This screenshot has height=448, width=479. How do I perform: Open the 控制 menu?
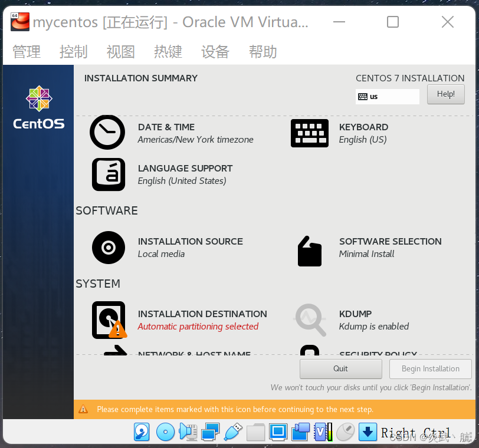point(74,51)
